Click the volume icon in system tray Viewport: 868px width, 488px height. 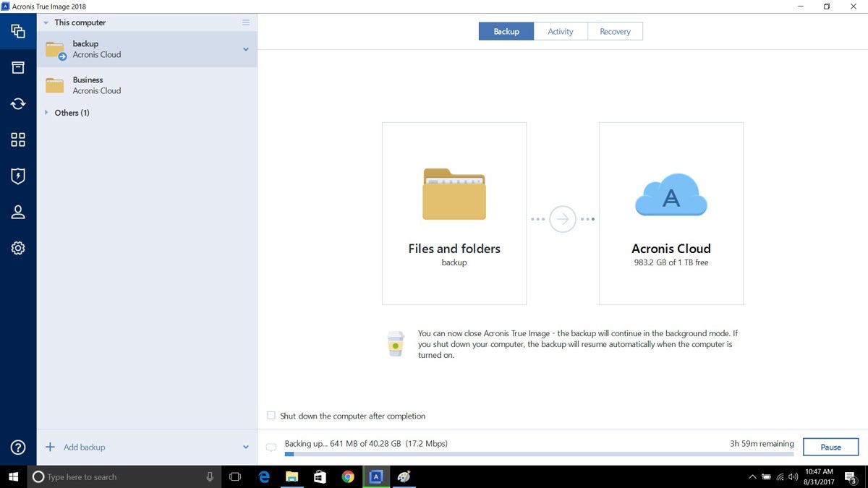(793, 476)
